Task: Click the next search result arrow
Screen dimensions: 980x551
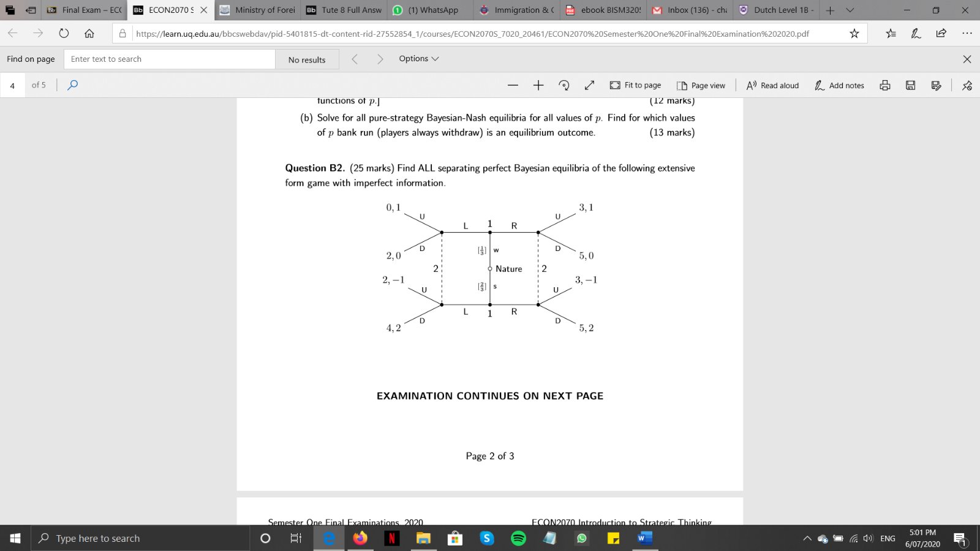Action: click(x=380, y=59)
